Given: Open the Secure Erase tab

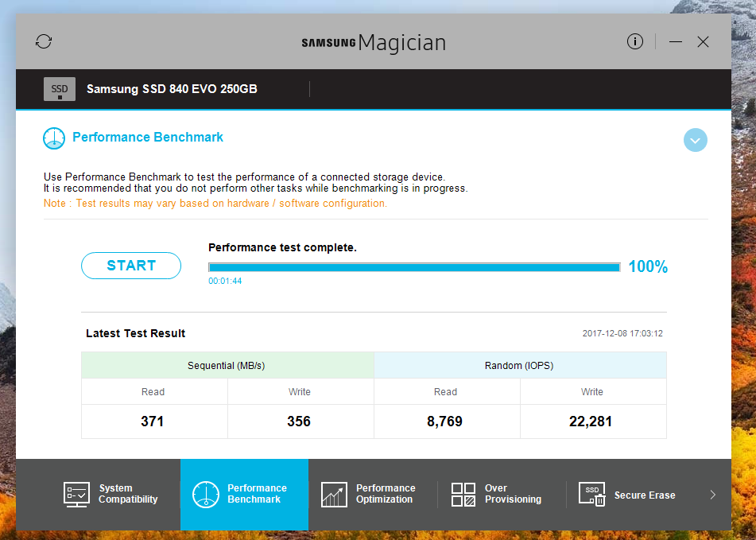Looking at the screenshot, I should point(630,495).
